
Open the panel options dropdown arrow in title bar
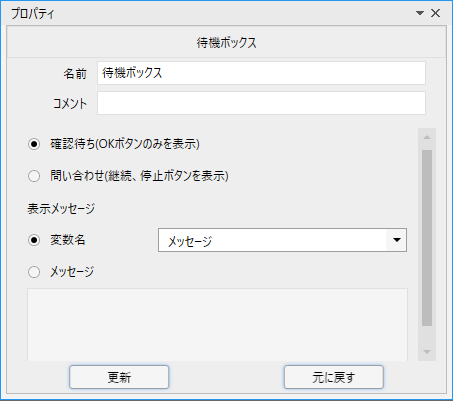pyautogui.click(x=420, y=13)
